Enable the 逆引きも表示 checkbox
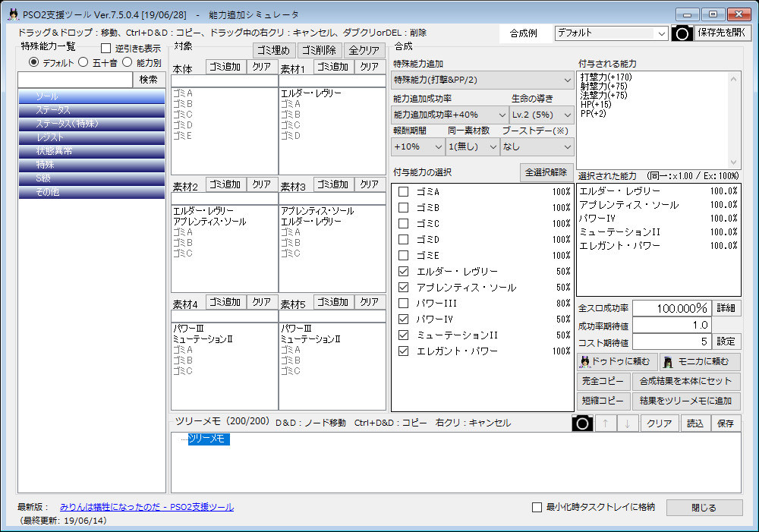 106,49
